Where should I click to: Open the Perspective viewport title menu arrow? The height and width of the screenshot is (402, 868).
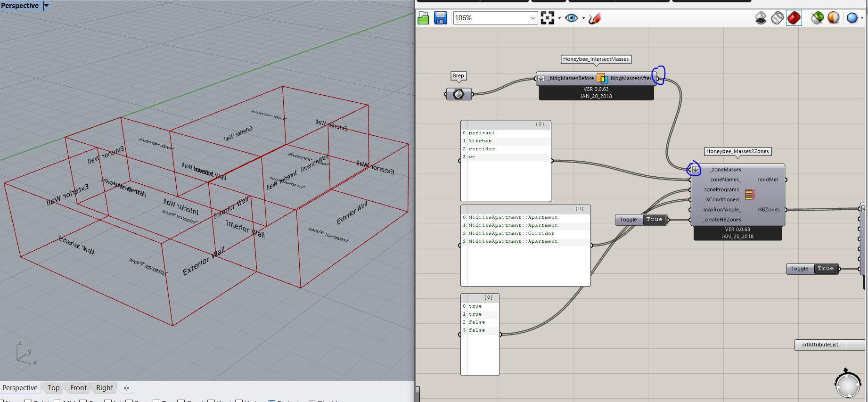coord(46,6)
